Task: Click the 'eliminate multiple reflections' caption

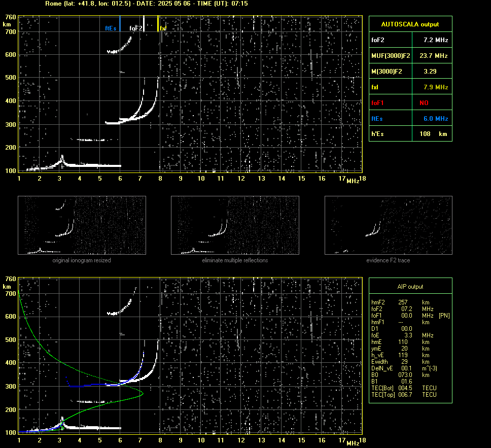Action: (x=235, y=260)
